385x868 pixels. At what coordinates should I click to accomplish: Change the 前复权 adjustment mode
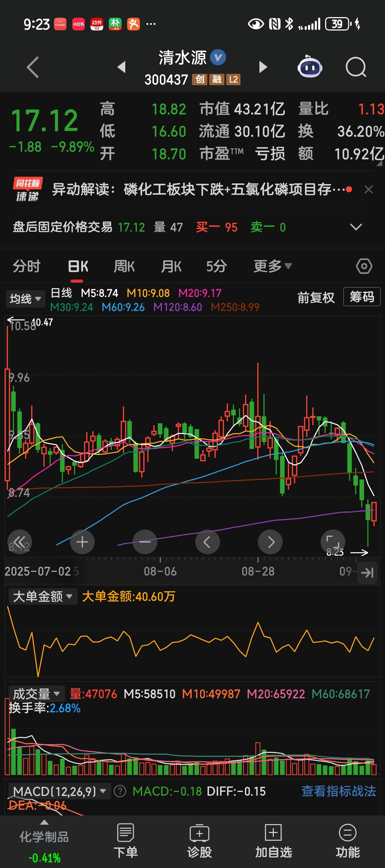pos(316,298)
